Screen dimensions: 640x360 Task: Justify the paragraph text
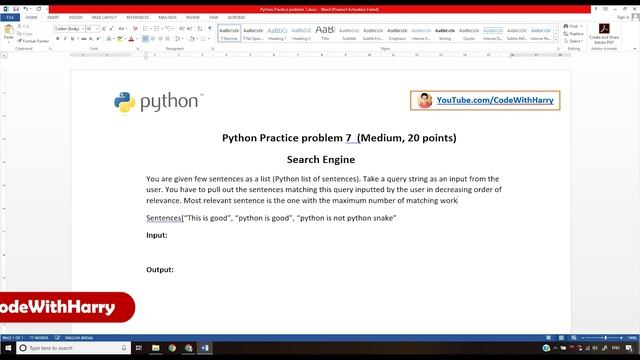click(168, 39)
